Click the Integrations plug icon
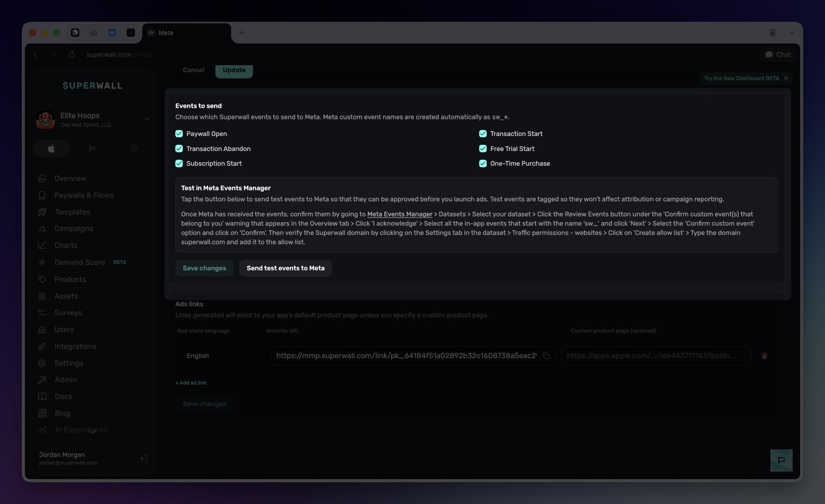 (x=42, y=346)
